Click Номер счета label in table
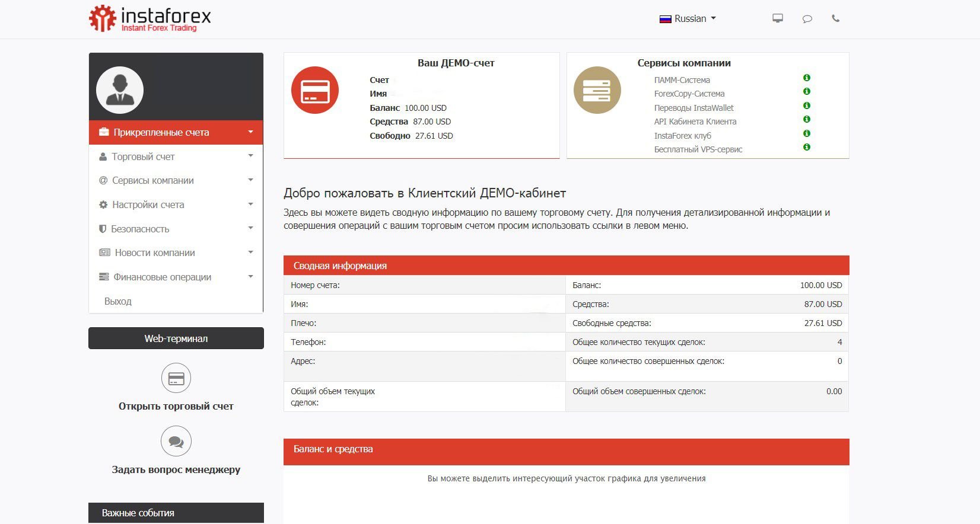Viewport: 980px width, 524px height. click(315, 285)
